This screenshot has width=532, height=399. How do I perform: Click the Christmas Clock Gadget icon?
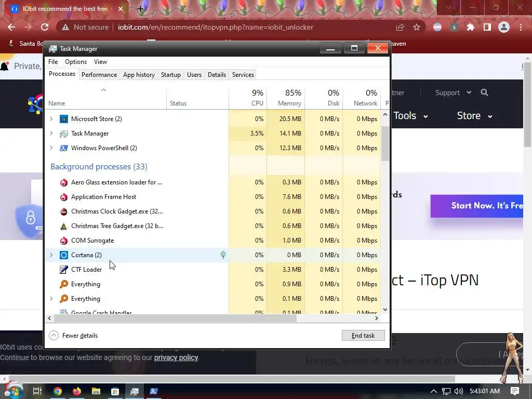click(x=64, y=211)
